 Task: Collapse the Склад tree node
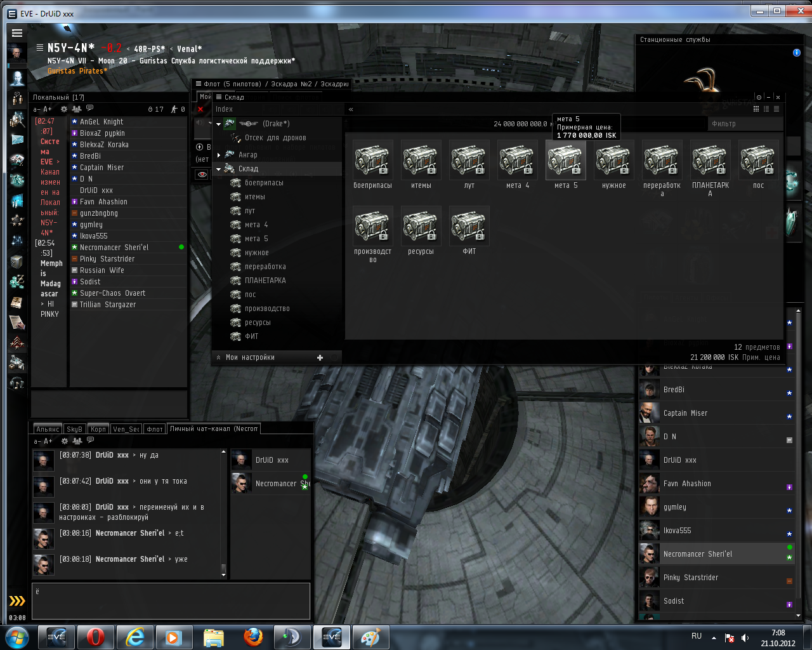click(219, 169)
